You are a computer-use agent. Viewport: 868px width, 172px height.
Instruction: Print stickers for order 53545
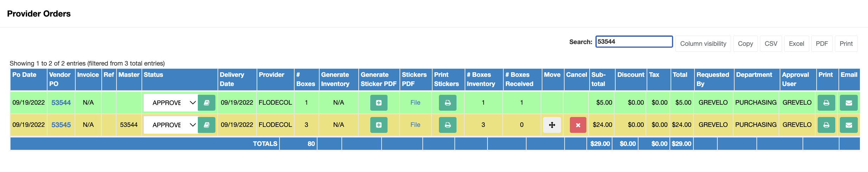(447, 125)
